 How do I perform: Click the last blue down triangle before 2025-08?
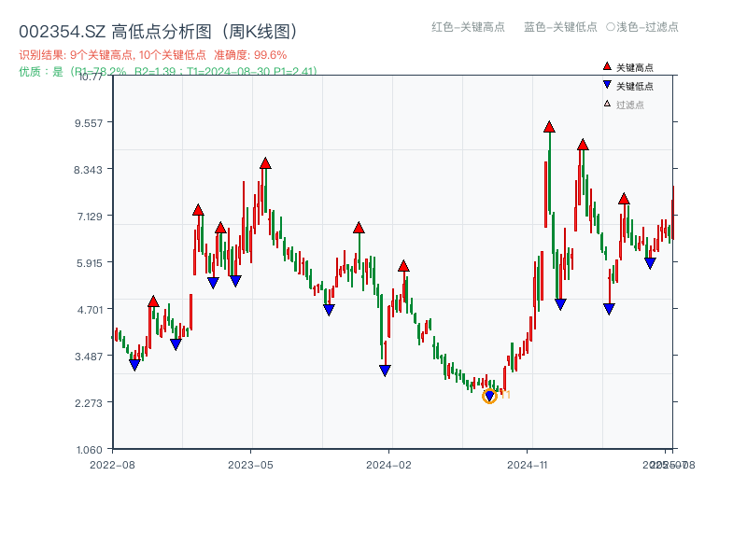click(x=651, y=262)
